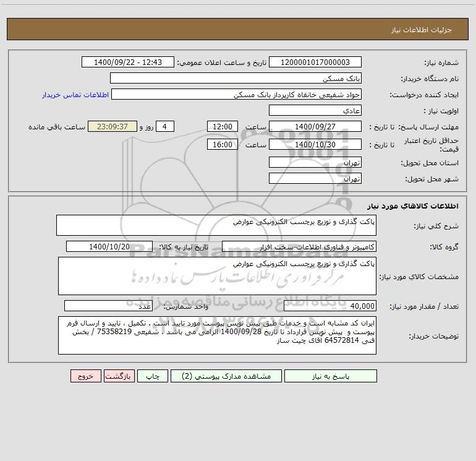Click the price validity date 1400/10/30
This screenshot has height=461, width=476.
pyautogui.click(x=315, y=144)
